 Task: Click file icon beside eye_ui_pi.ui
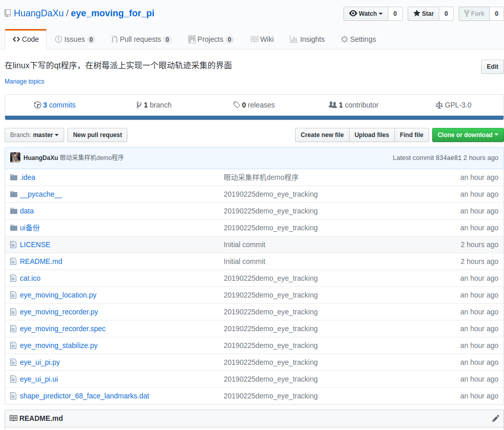click(x=13, y=379)
